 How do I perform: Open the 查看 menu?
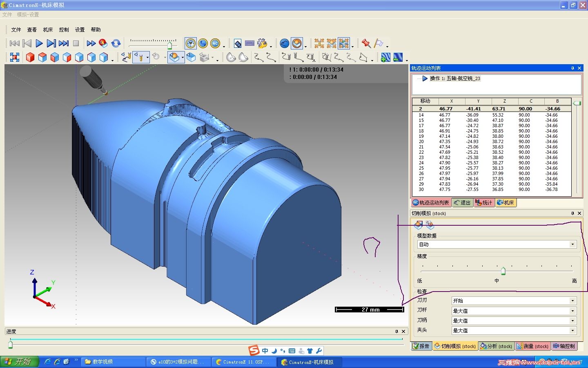32,30
